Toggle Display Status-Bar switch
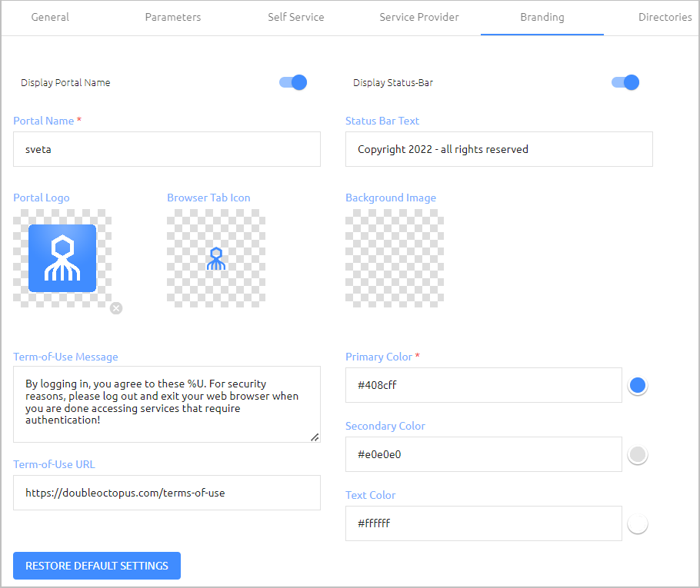The width and height of the screenshot is (700, 588). click(x=625, y=82)
